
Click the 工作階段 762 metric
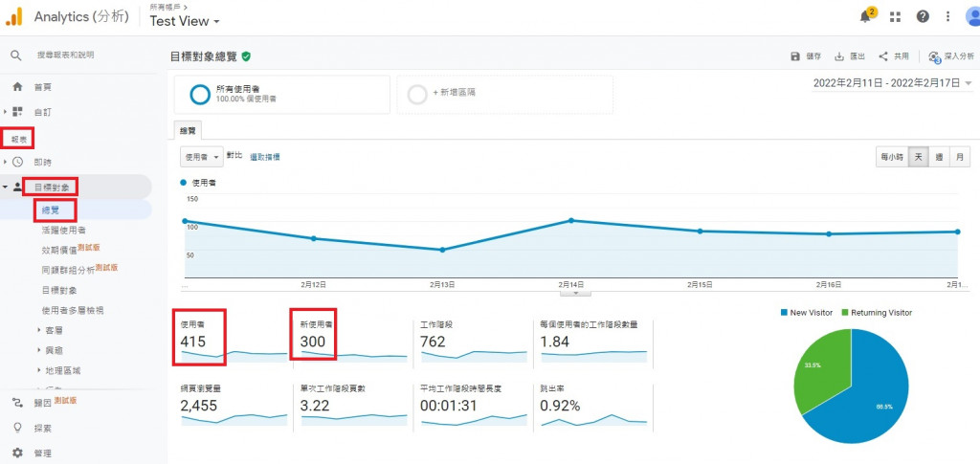click(474, 341)
